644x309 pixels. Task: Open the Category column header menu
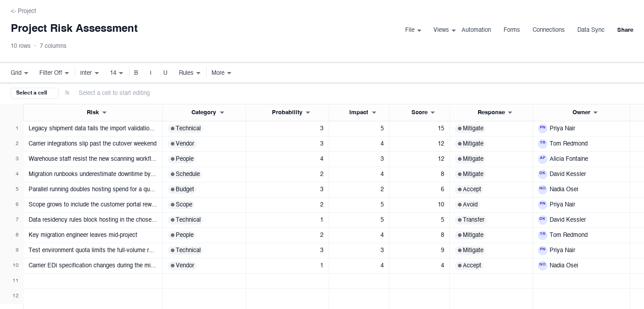tap(222, 113)
